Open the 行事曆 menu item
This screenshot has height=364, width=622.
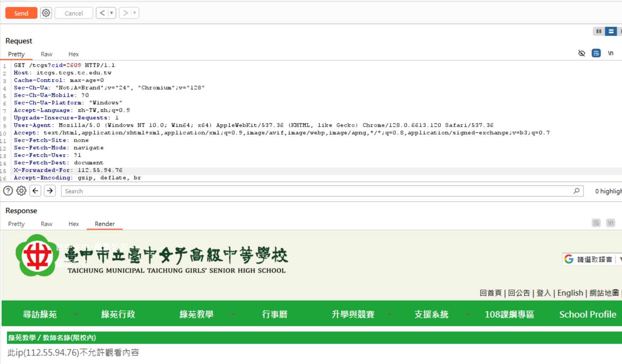pyautogui.click(x=275, y=314)
